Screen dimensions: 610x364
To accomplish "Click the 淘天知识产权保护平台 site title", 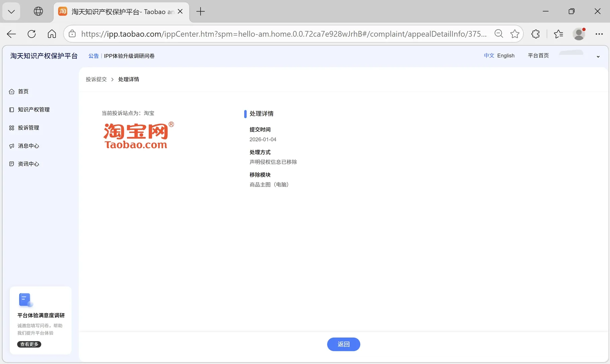I will point(44,56).
